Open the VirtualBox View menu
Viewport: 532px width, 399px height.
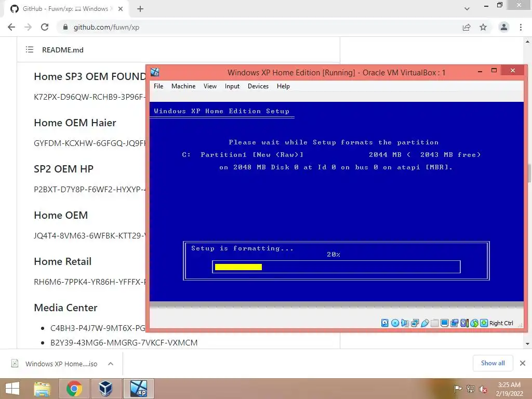[x=210, y=86]
